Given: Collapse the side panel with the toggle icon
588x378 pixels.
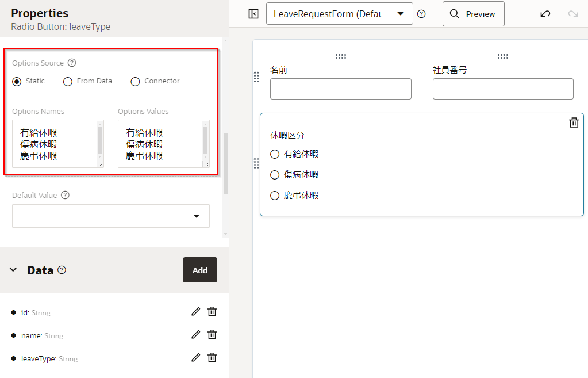Looking at the screenshot, I should (x=253, y=14).
